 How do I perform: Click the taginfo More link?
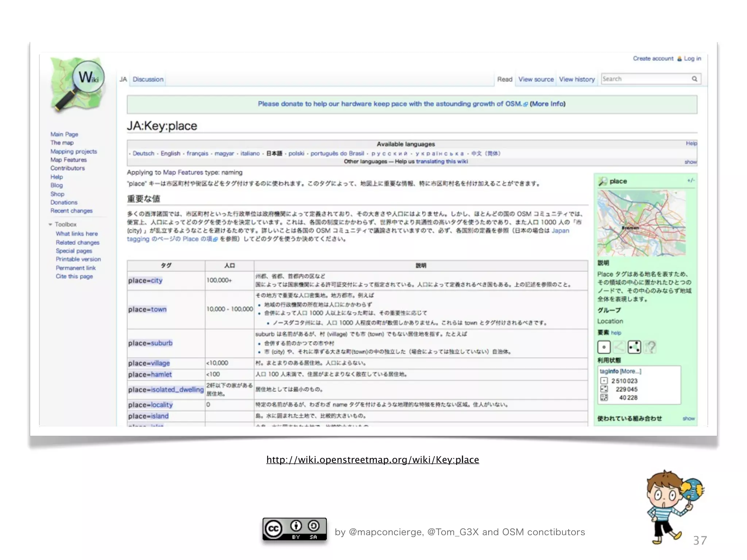(x=630, y=372)
